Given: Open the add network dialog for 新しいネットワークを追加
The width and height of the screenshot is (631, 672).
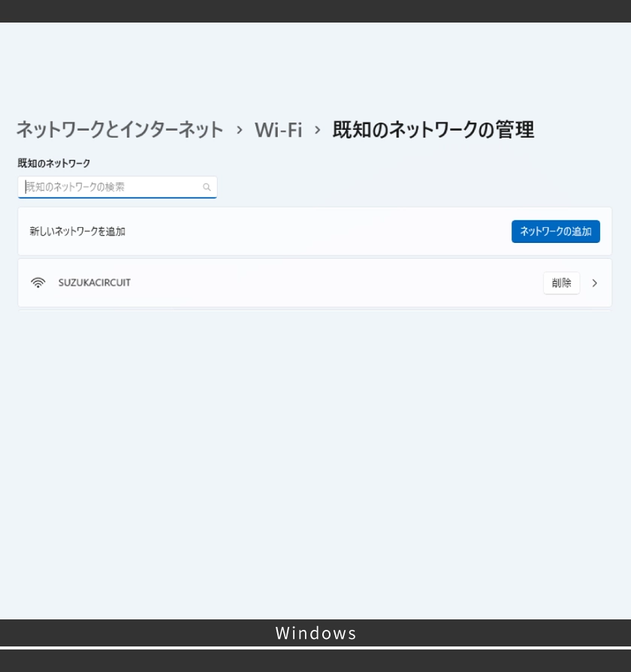Looking at the screenshot, I should 556,231.
